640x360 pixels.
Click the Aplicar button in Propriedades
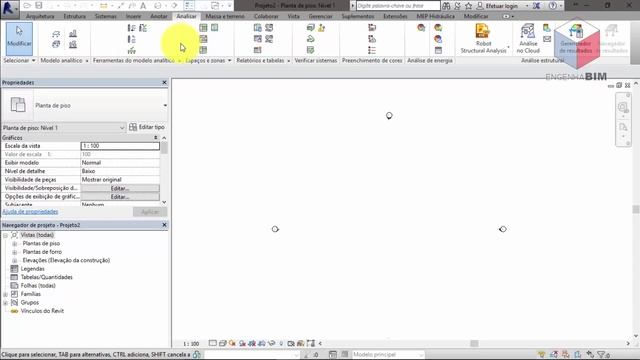(150, 212)
